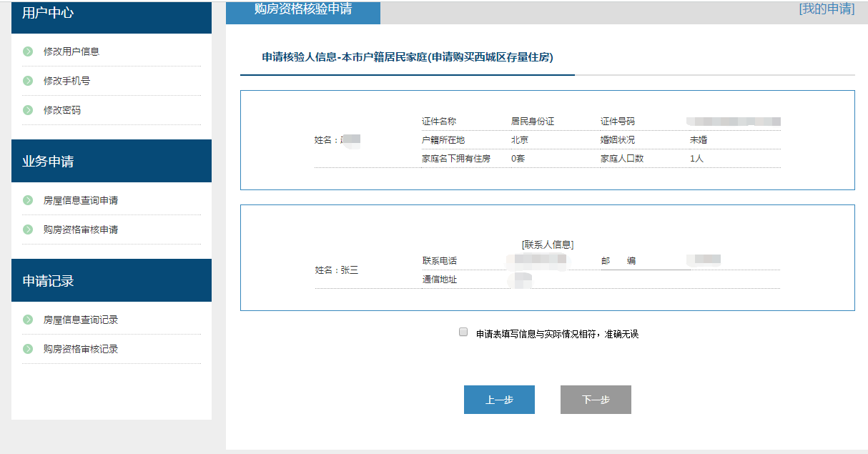Click the 家庭名下拥有住房 label
The image size is (868, 454).
tap(456, 159)
